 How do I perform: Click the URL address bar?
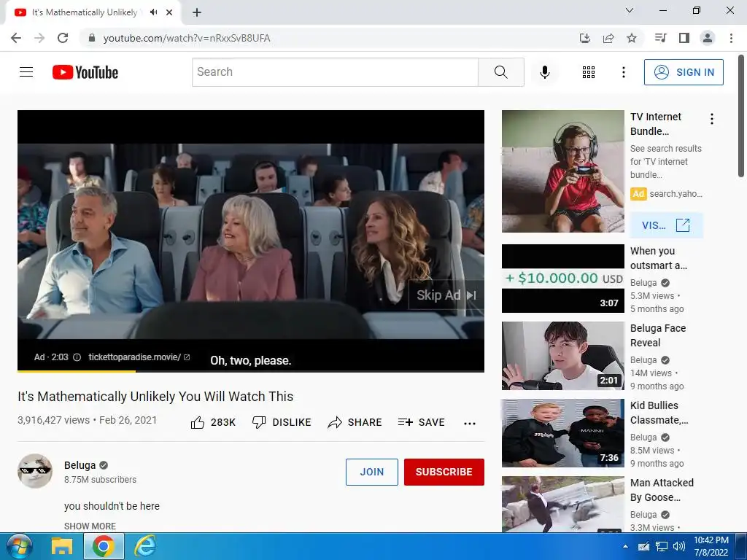[x=330, y=38]
